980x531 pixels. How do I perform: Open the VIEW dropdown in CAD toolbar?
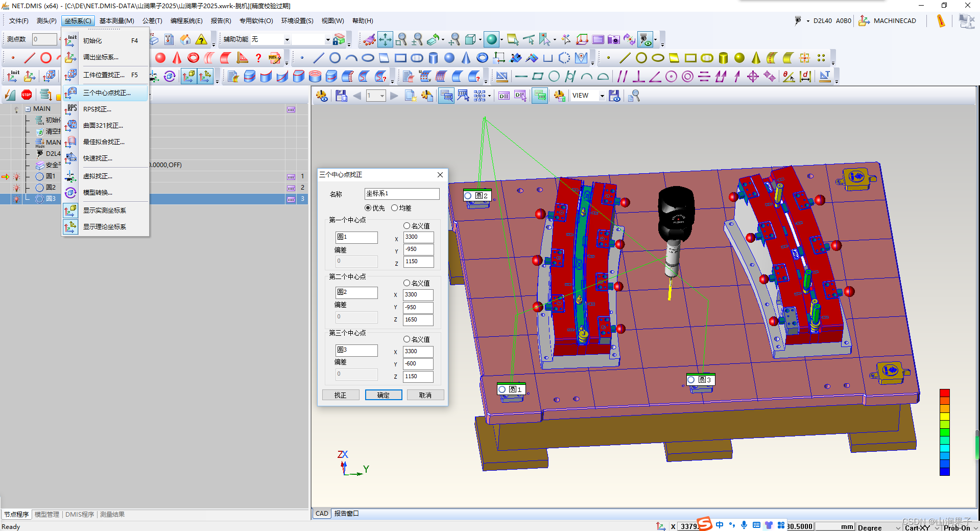point(602,96)
